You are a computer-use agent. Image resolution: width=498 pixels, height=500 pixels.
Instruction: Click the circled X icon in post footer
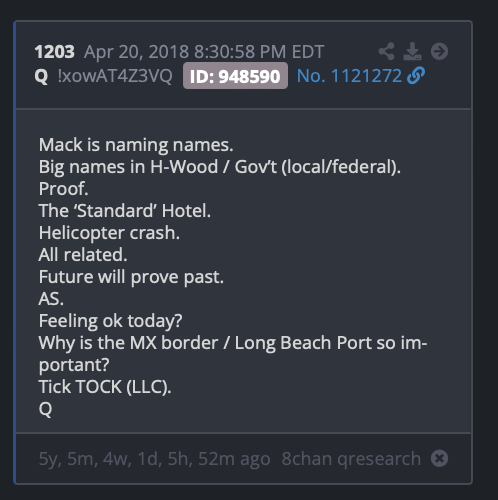click(x=439, y=458)
